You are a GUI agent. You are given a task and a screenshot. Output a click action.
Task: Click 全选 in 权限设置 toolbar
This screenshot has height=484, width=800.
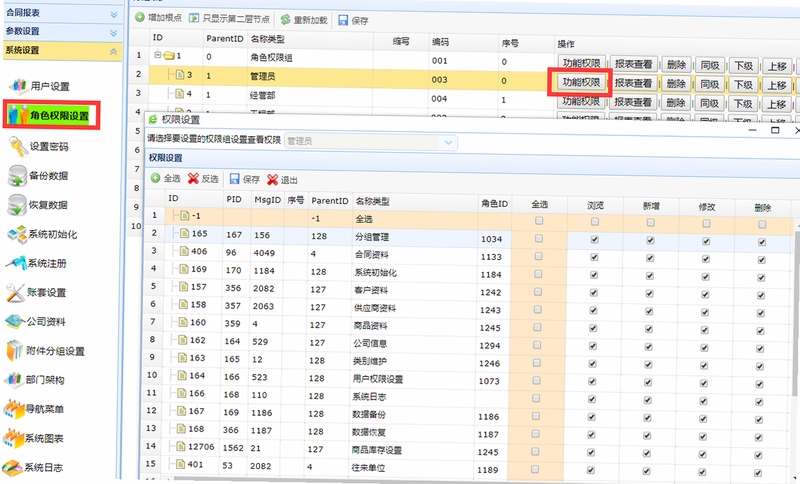(166, 178)
